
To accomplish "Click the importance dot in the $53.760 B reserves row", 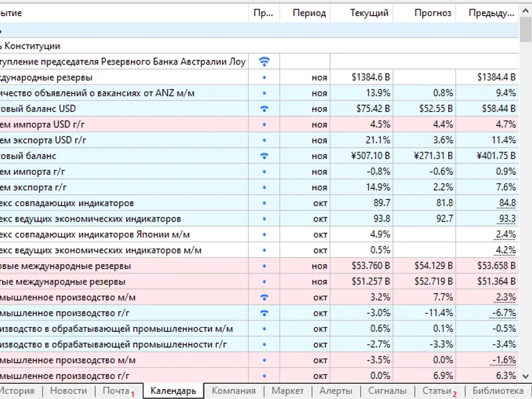I will pos(264,266).
